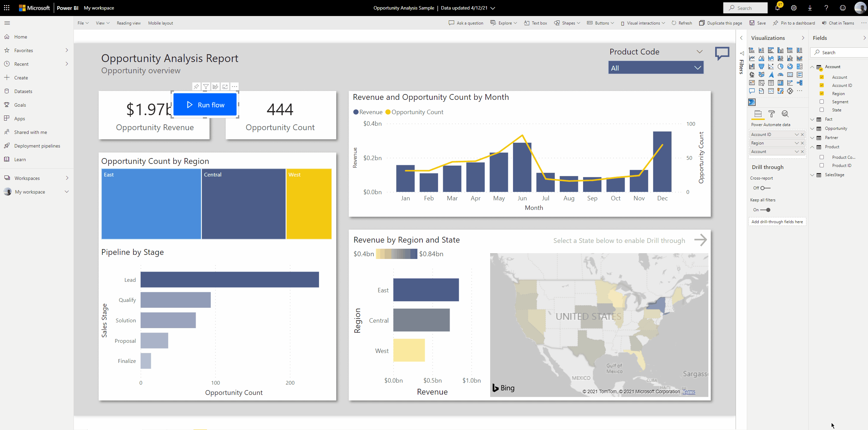This screenshot has height=430, width=868.
Task: Click the filter icon above Run flow
Action: (206, 87)
